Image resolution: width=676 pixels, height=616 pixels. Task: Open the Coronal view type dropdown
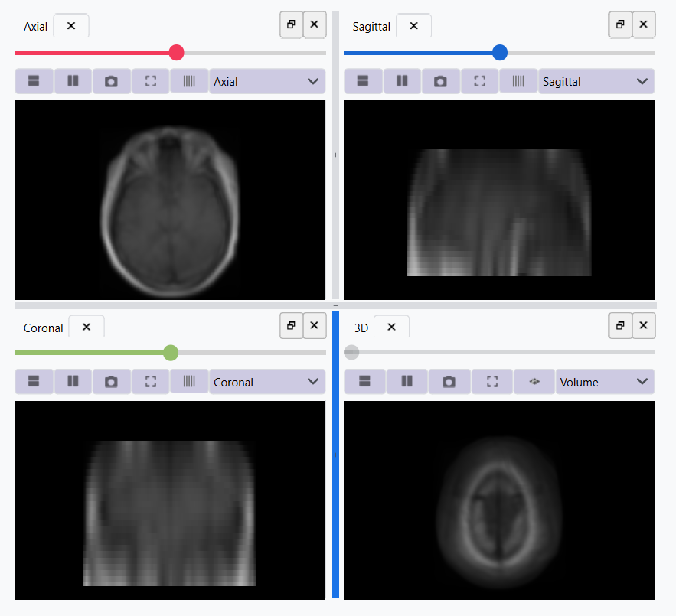pyautogui.click(x=267, y=382)
